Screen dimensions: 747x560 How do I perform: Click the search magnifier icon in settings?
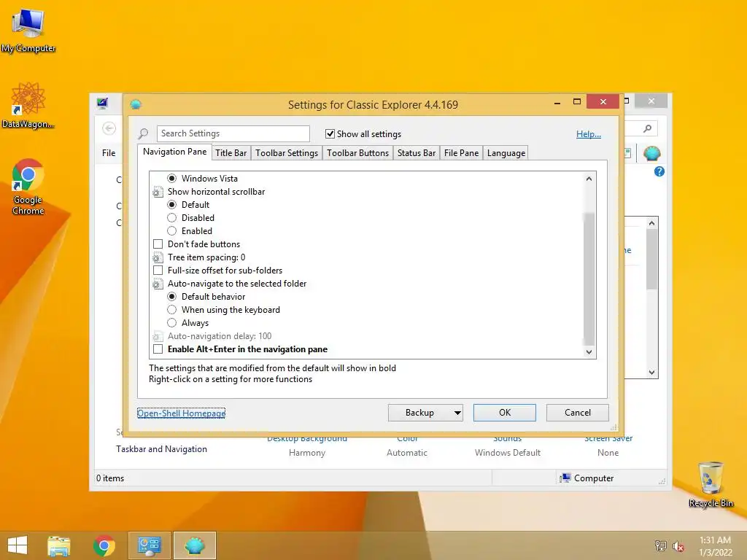click(x=144, y=134)
